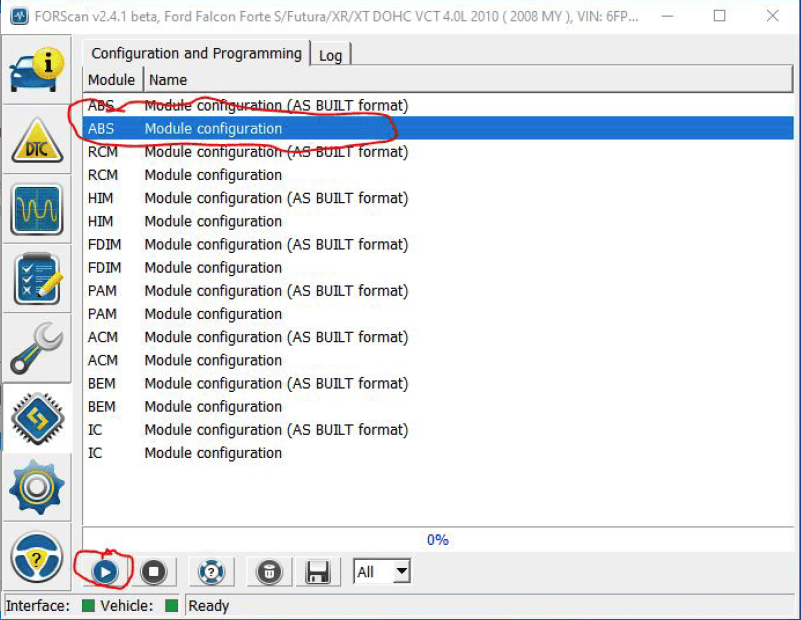Open the DTC trouble codes section
The height and width of the screenshot is (620, 801).
(x=37, y=139)
